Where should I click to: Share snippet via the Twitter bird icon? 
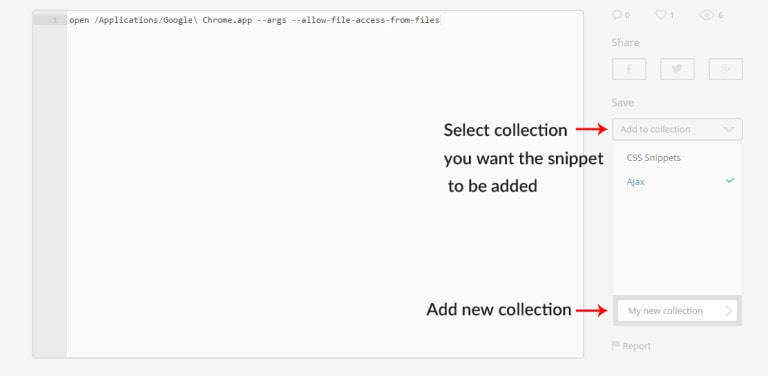(677, 69)
